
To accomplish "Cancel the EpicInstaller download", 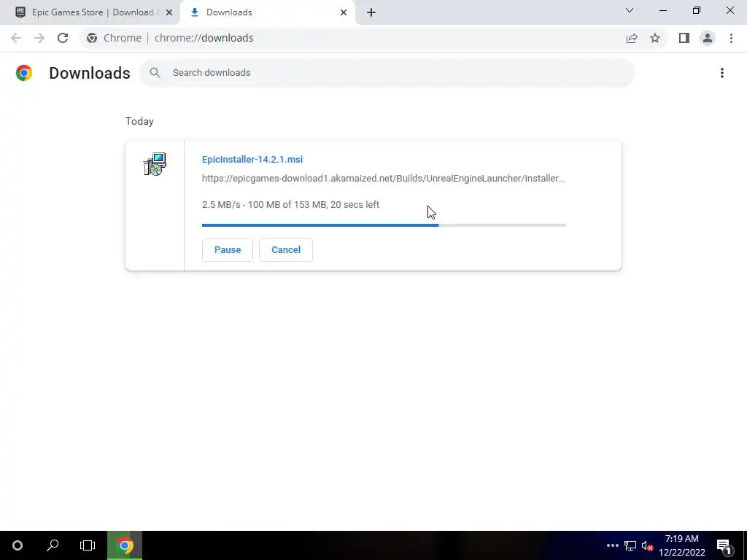I will [x=286, y=250].
